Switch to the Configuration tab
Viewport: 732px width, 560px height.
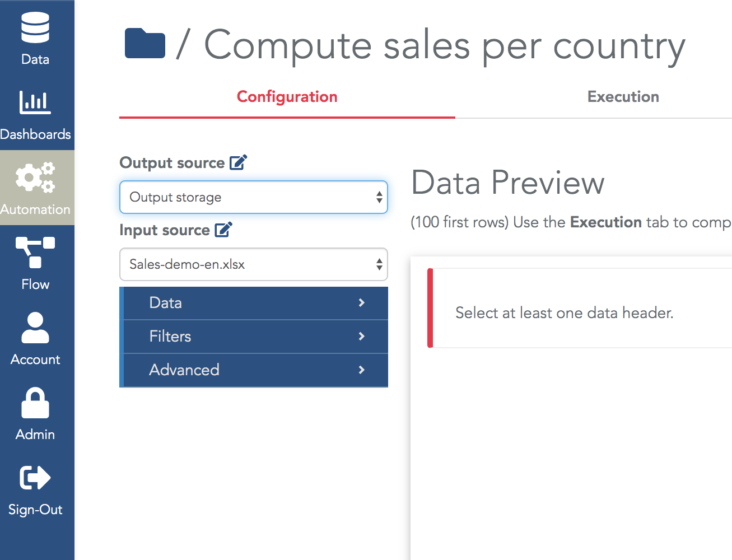(287, 97)
